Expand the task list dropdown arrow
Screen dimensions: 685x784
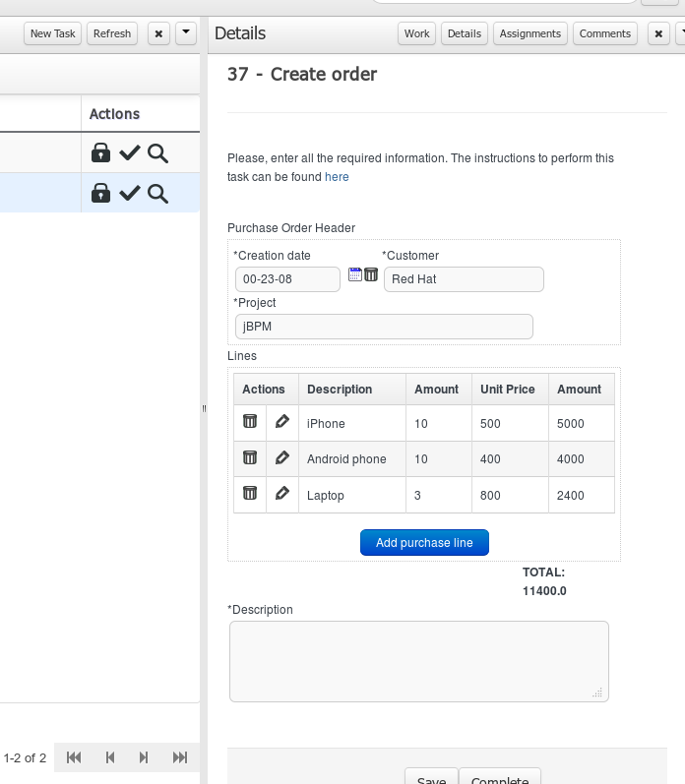point(186,33)
